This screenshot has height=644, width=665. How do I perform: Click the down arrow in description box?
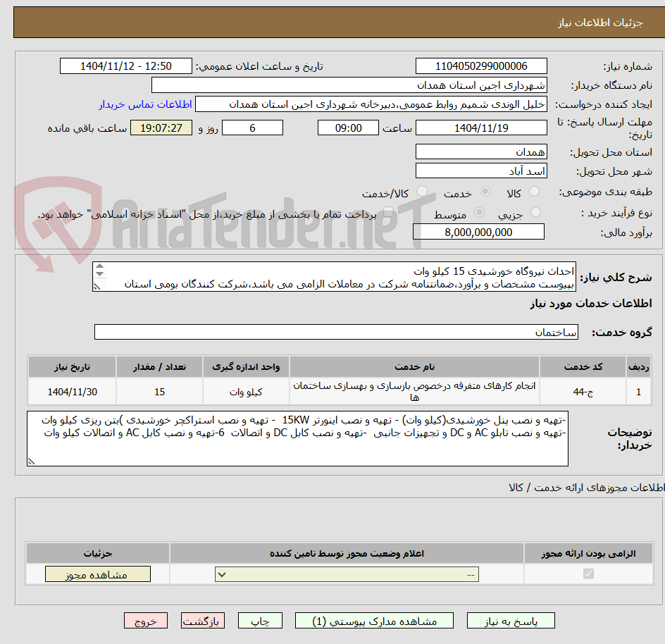click(99, 273)
